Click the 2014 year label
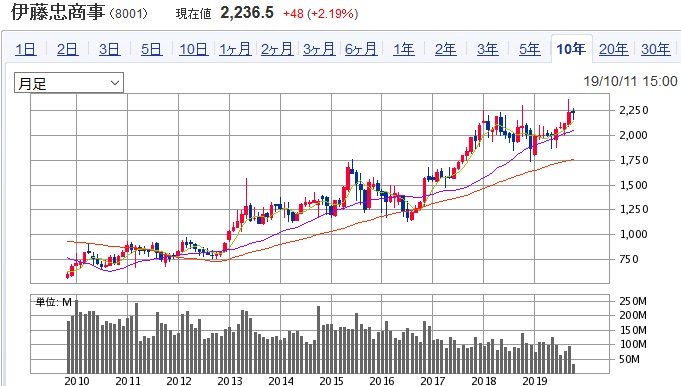Image resolution: width=681 pixels, height=386 pixels. (281, 381)
